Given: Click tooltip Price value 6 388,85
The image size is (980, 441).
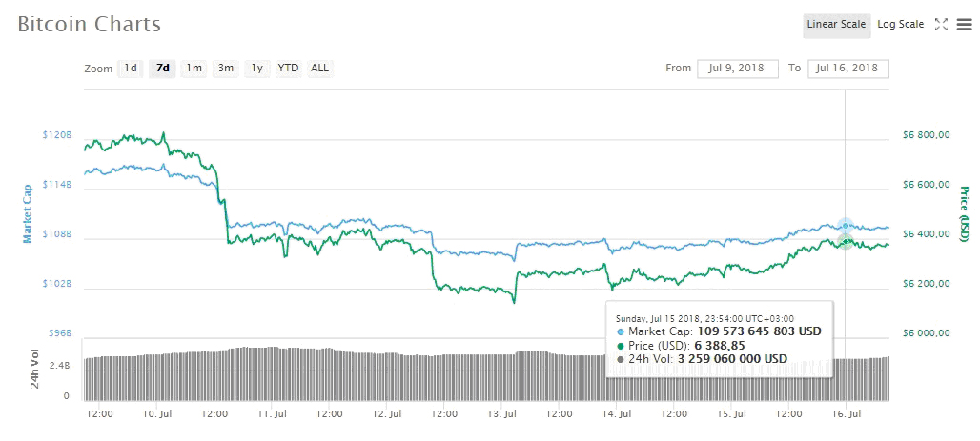Looking at the screenshot, I should tap(720, 346).
